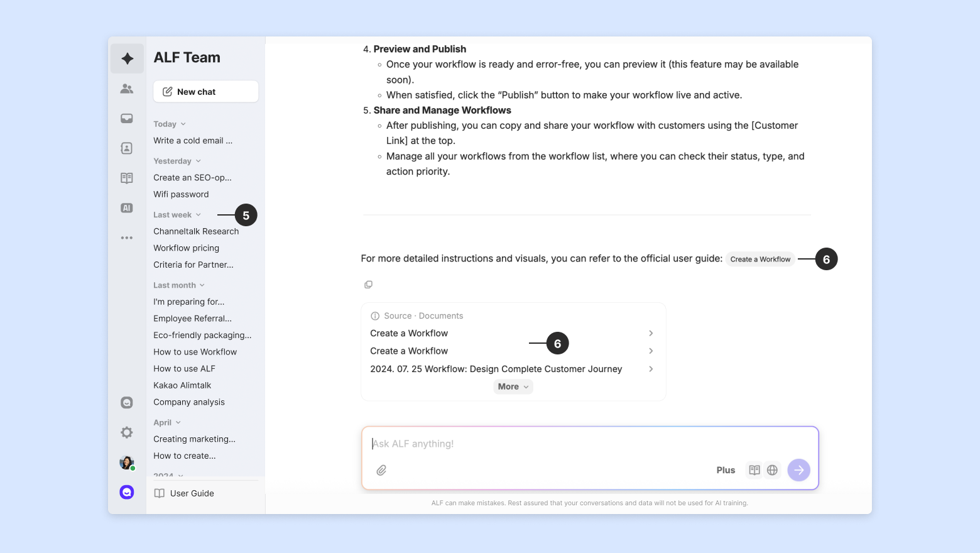Open the chat bubble icon above settings

(x=127, y=402)
